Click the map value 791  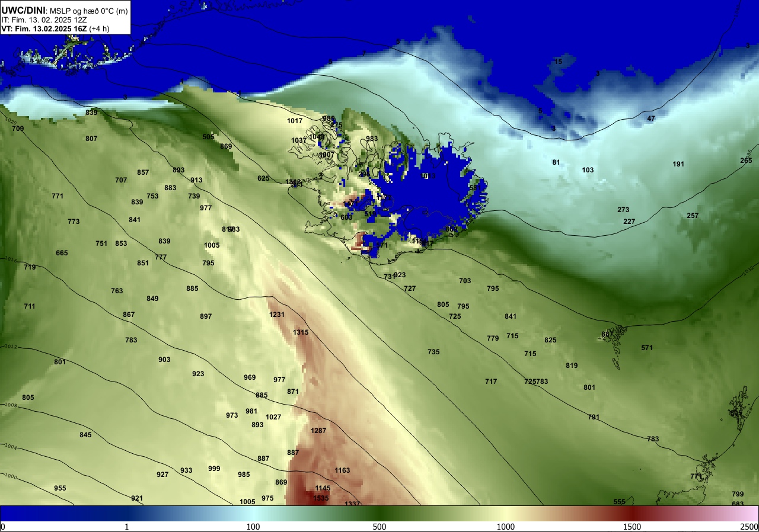594,417
